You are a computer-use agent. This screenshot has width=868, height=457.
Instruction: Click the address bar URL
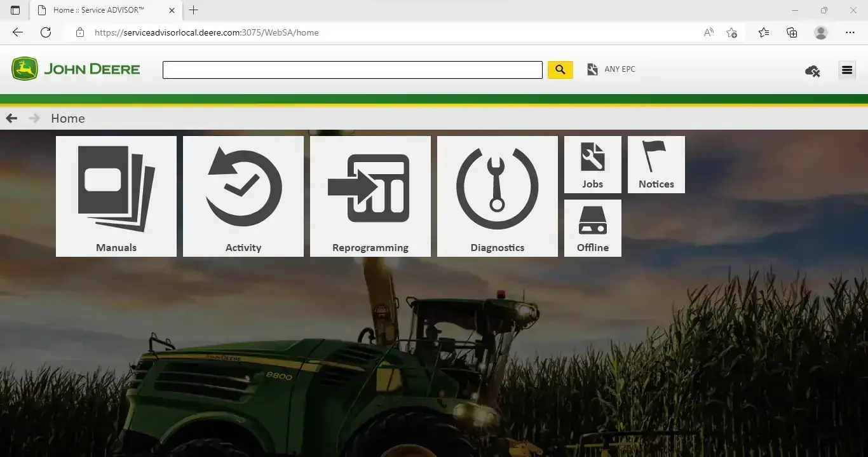point(207,32)
